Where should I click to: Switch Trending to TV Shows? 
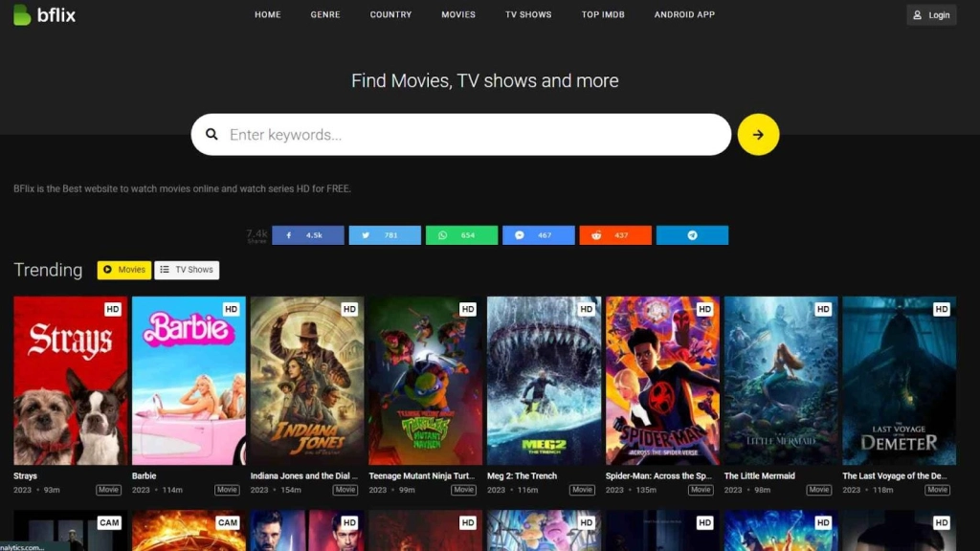click(x=186, y=270)
